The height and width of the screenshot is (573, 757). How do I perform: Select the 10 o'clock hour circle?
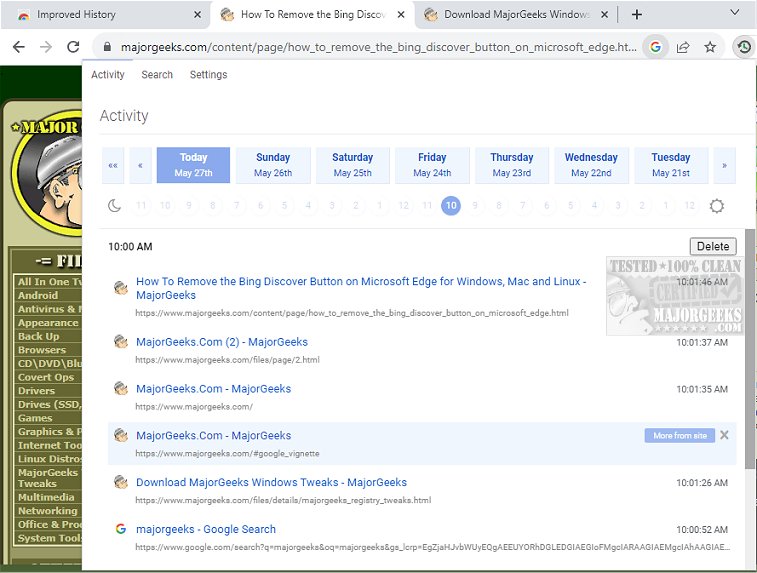451,206
